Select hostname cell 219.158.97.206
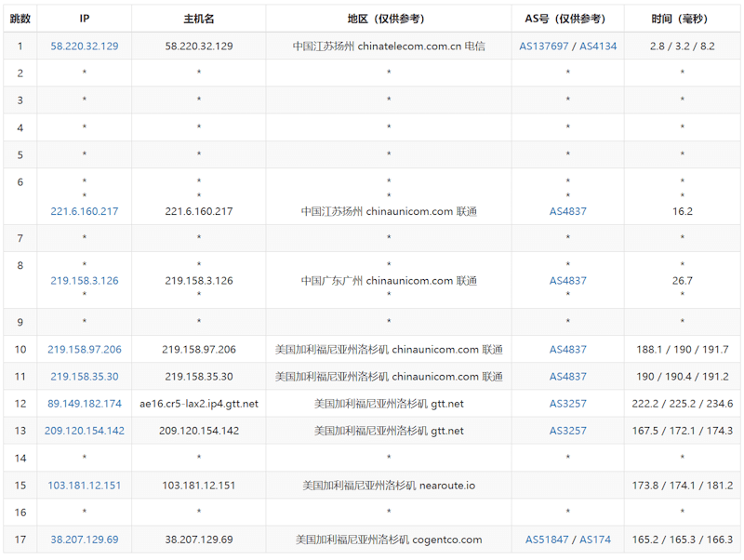The height and width of the screenshot is (560, 744). pos(199,349)
